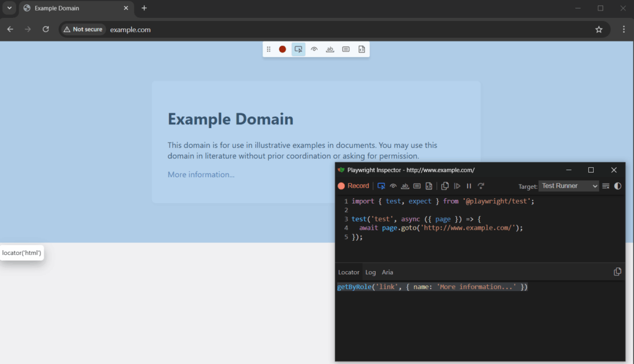
Task: Open the Target Test Runner dropdown
Action: 568,186
